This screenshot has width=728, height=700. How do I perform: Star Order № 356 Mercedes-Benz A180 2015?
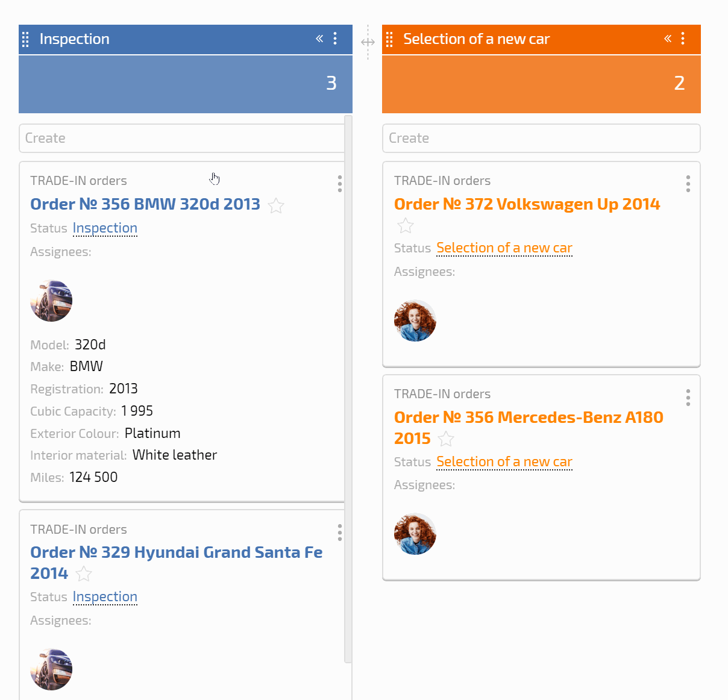point(446,439)
